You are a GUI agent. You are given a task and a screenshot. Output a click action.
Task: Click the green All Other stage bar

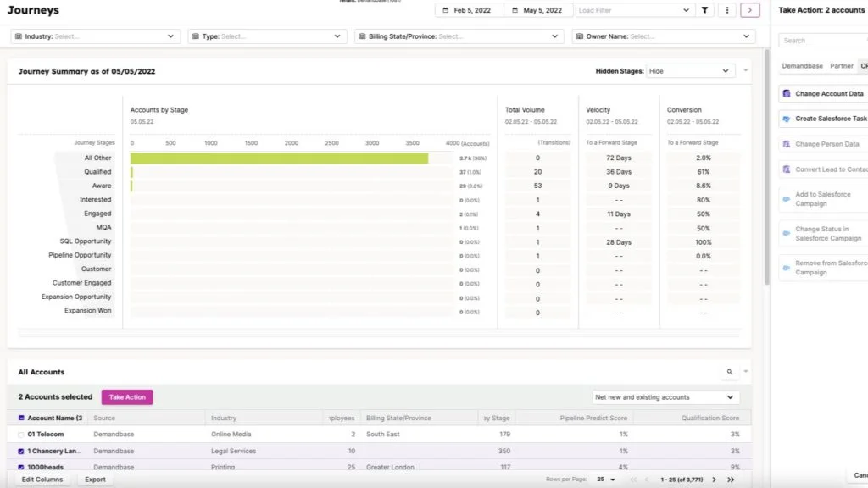pos(279,158)
